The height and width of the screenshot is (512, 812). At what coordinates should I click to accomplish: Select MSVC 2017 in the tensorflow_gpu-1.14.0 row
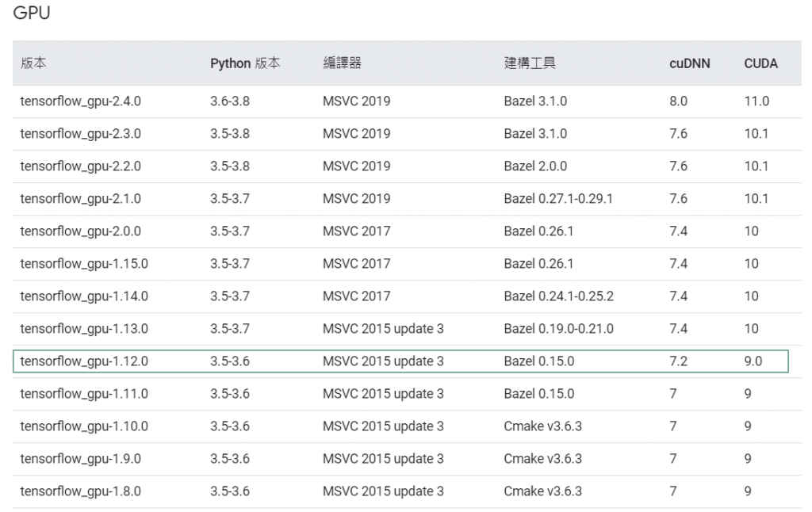(x=356, y=296)
